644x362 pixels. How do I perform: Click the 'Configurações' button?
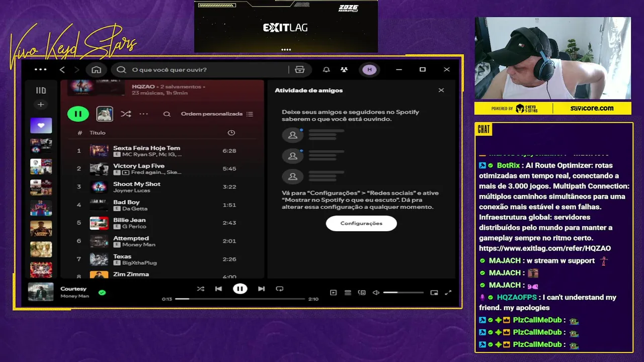click(361, 223)
